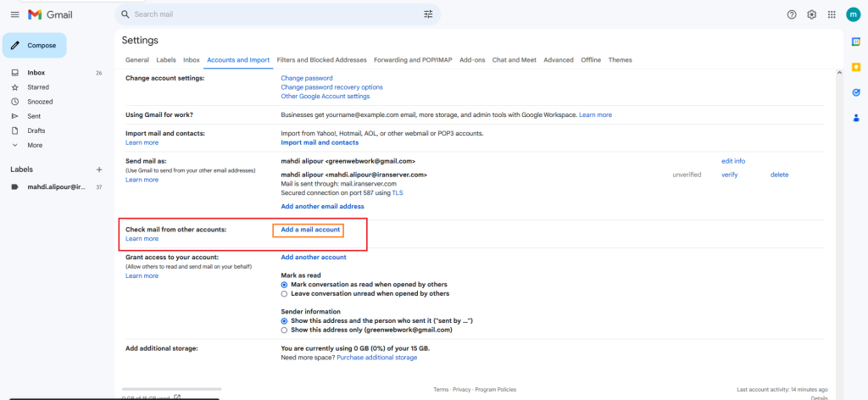This screenshot has height=400, width=868.
Task: Click Add a mail account link
Action: pos(310,230)
